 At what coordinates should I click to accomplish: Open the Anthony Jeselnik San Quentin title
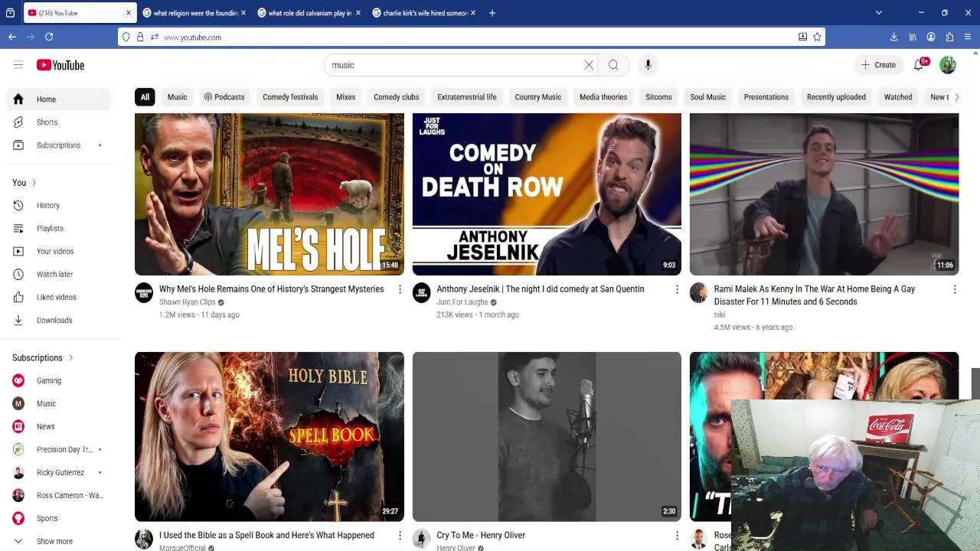541,289
